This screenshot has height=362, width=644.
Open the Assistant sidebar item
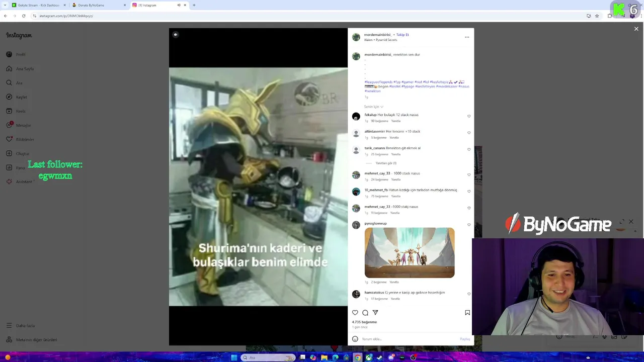19,182
